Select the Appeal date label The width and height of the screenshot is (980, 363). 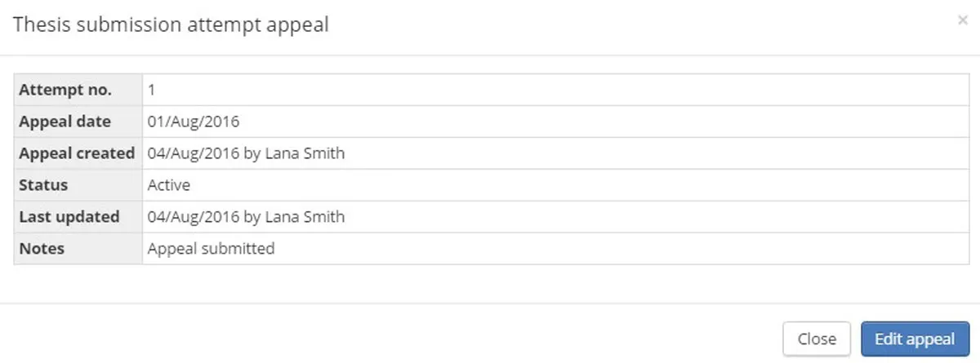click(x=65, y=122)
